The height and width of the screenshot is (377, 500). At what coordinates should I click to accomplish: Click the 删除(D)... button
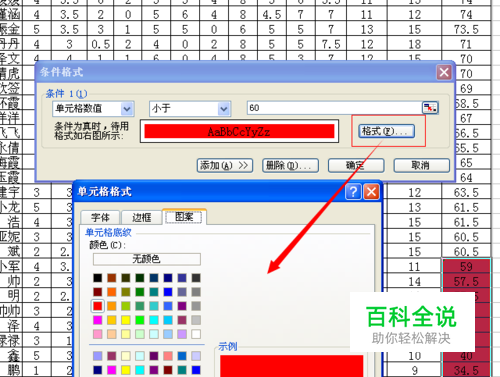[290, 165]
